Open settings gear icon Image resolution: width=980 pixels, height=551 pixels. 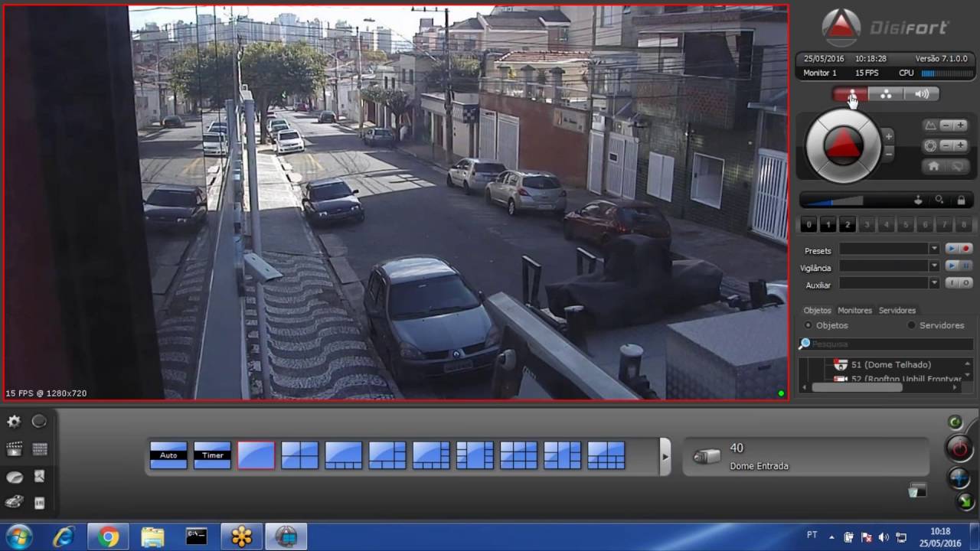[14, 422]
